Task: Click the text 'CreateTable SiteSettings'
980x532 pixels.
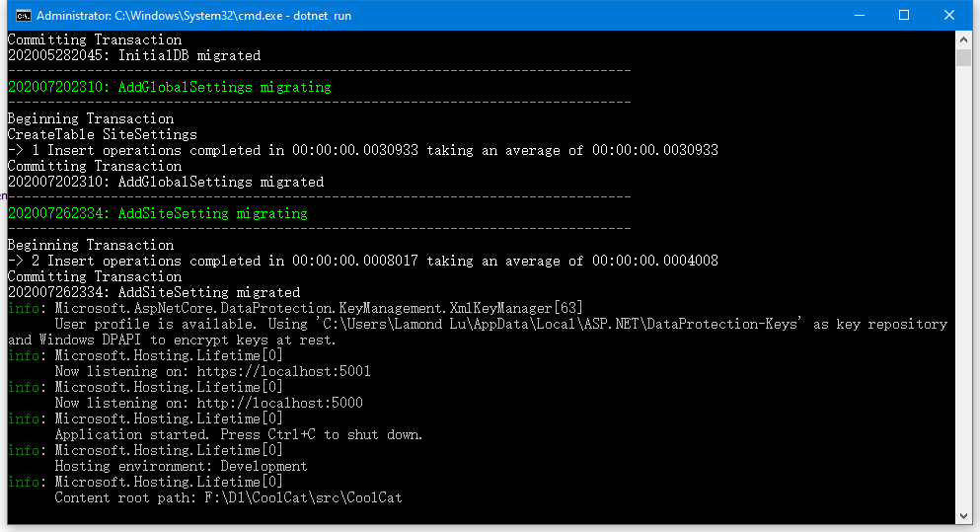Action: (x=102, y=134)
